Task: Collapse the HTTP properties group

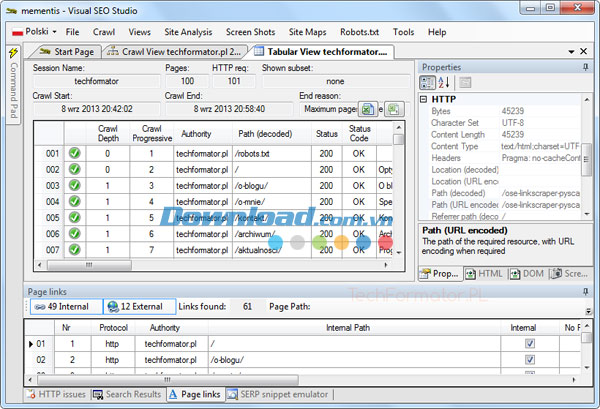Action: [424, 99]
